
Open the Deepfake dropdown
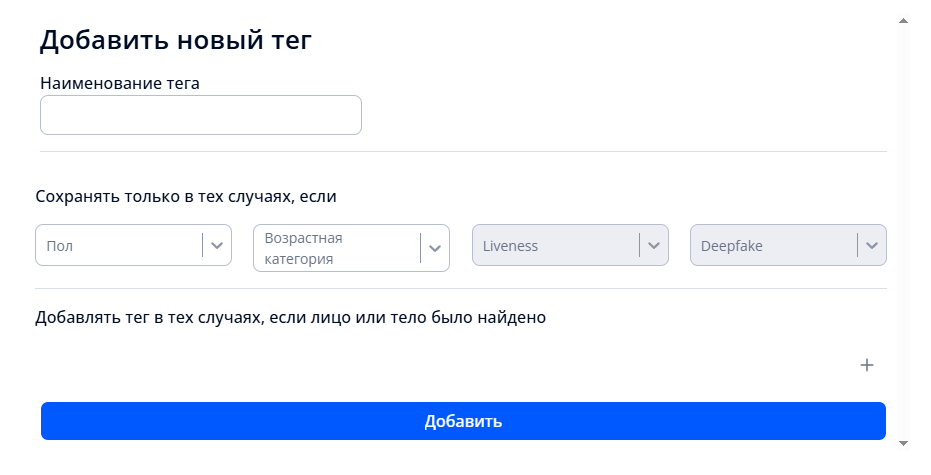774,245
